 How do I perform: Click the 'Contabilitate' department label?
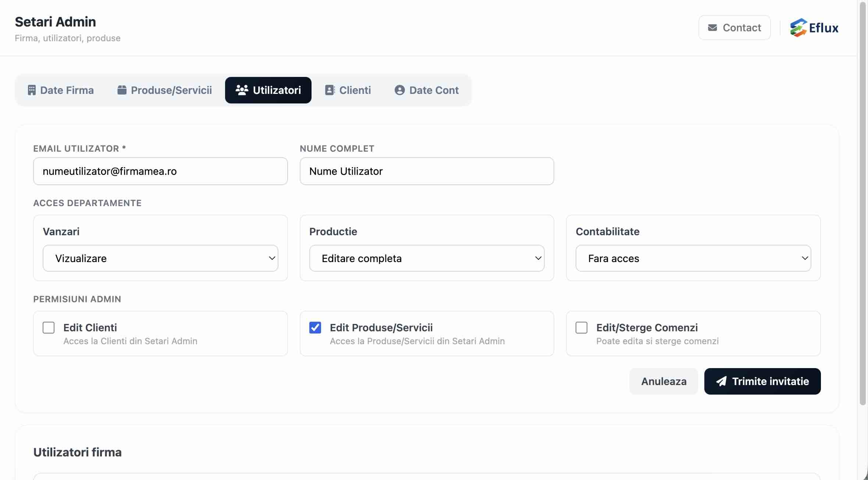(608, 232)
